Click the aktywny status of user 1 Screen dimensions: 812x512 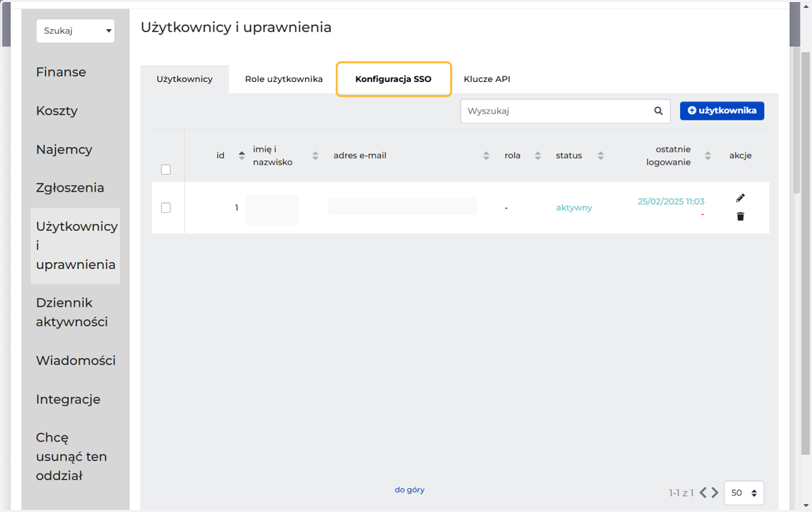pyautogui.click(x=574, y=208)
